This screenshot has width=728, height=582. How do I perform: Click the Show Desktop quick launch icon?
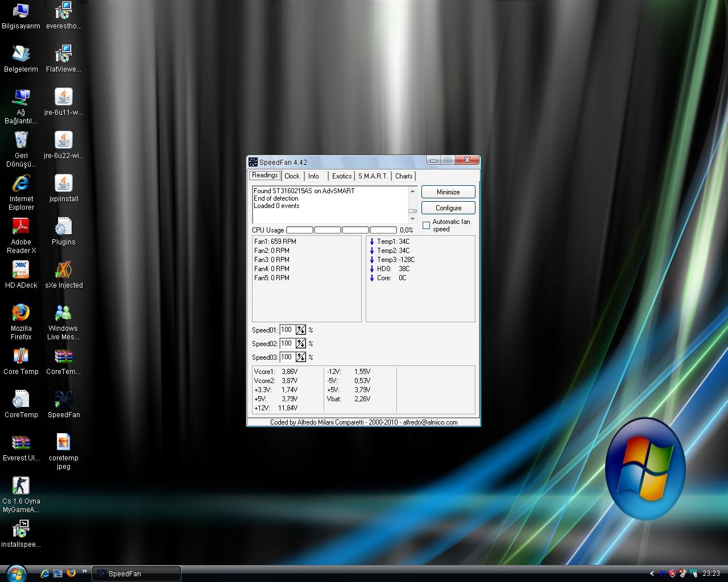click(57, 573)
